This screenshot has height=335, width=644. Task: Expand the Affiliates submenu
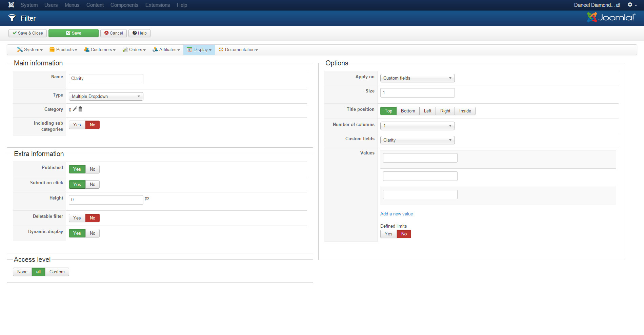pos(166,49)
